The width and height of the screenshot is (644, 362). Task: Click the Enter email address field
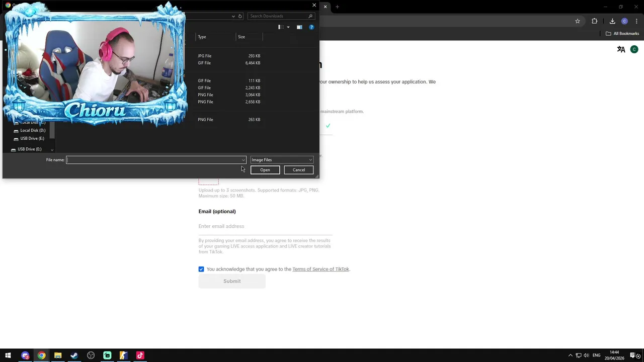265,226
